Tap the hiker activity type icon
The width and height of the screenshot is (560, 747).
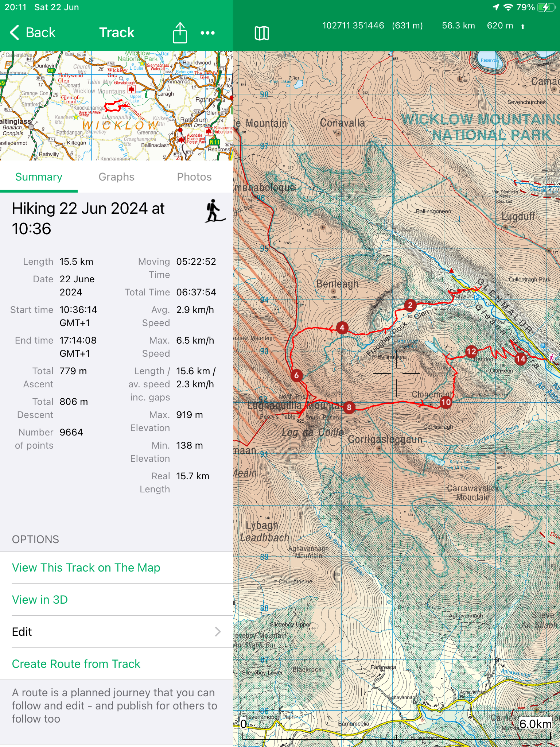click(214, 211)
